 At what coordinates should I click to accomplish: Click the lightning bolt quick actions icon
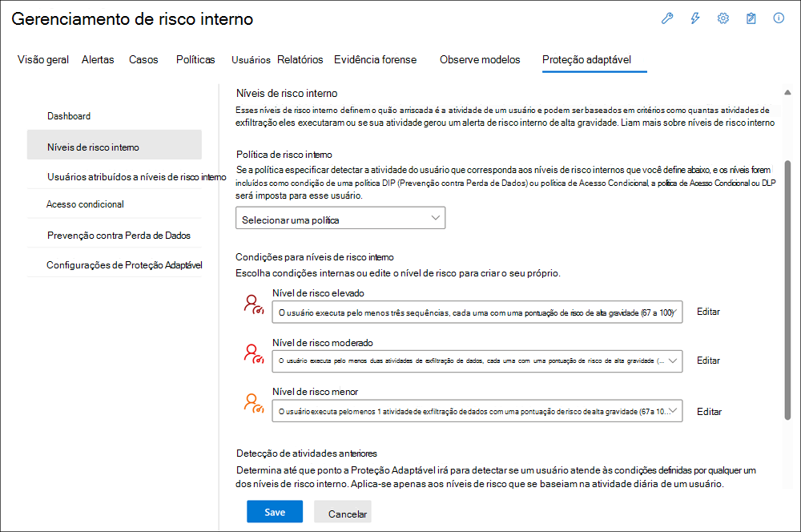[x=694, y=18]
